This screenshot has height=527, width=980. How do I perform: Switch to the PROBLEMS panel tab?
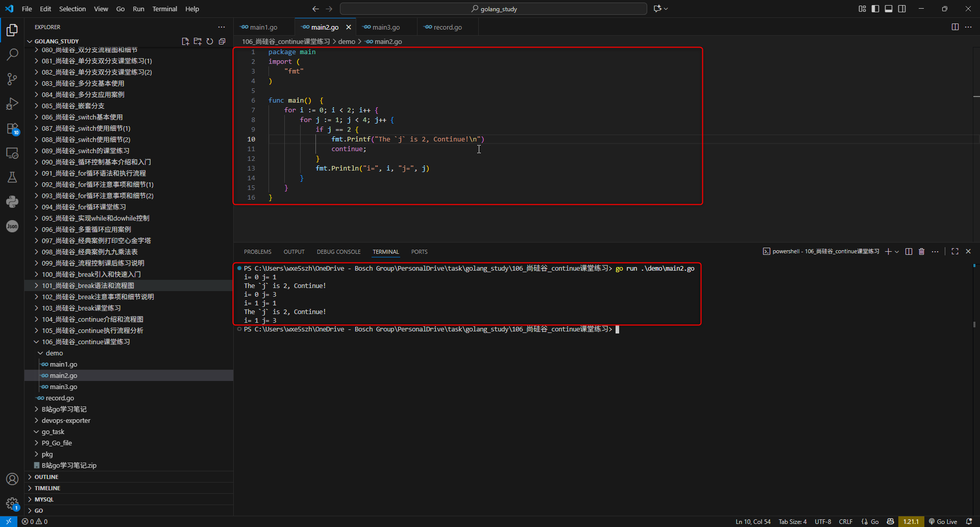[258, 252]
